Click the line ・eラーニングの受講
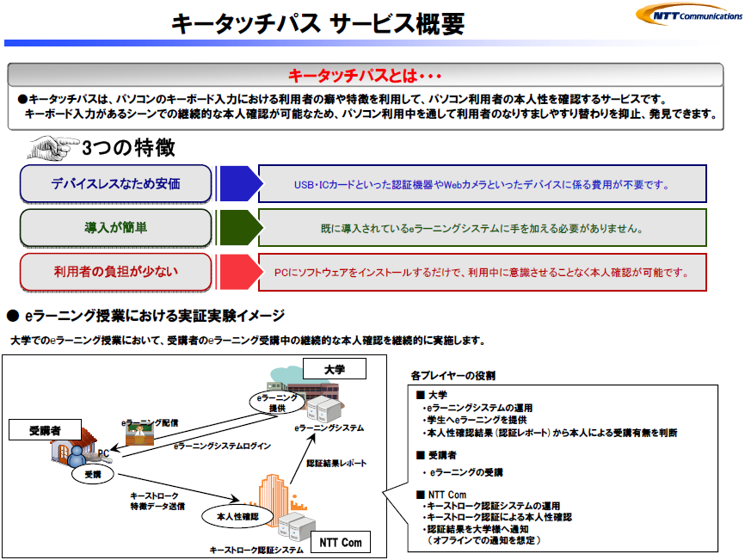Screen dimensions: 745x560 [x=463, y=472]
